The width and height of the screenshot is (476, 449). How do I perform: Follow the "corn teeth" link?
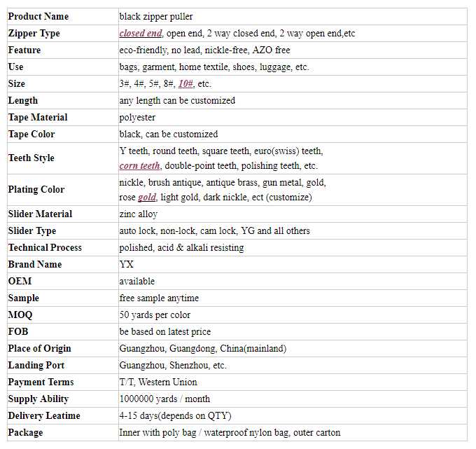(x=140, y=166)
